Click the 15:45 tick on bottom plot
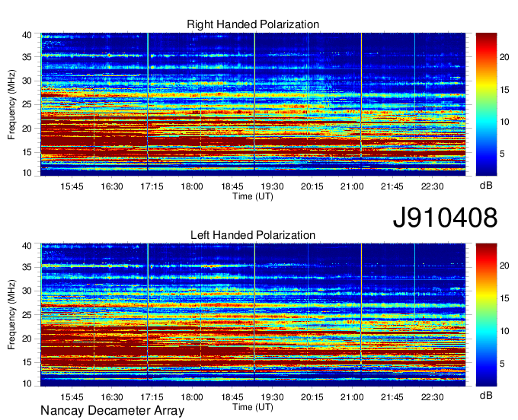The width and height of the screenshot is (518, 420). [x=72, y=397]
